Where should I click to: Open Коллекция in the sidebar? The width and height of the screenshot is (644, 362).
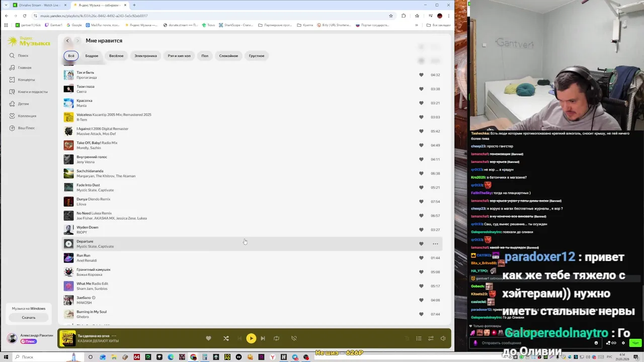[x=23, y=116]
